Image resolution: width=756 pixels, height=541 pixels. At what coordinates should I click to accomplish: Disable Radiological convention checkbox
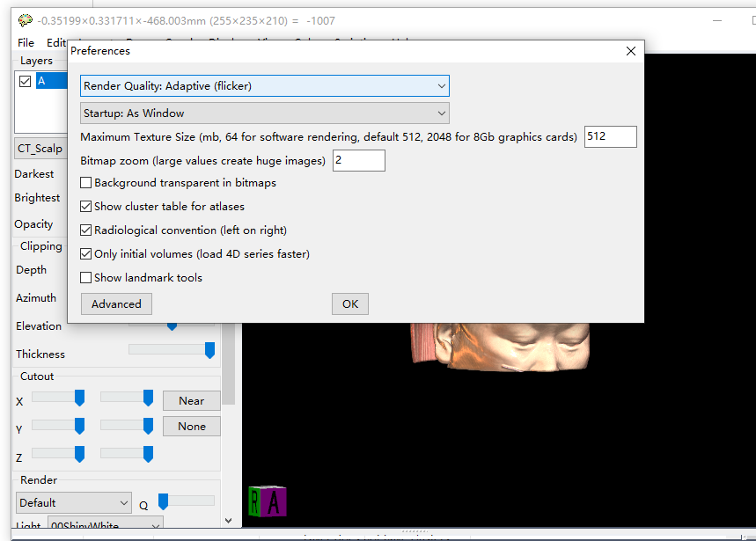click(86, 230)
